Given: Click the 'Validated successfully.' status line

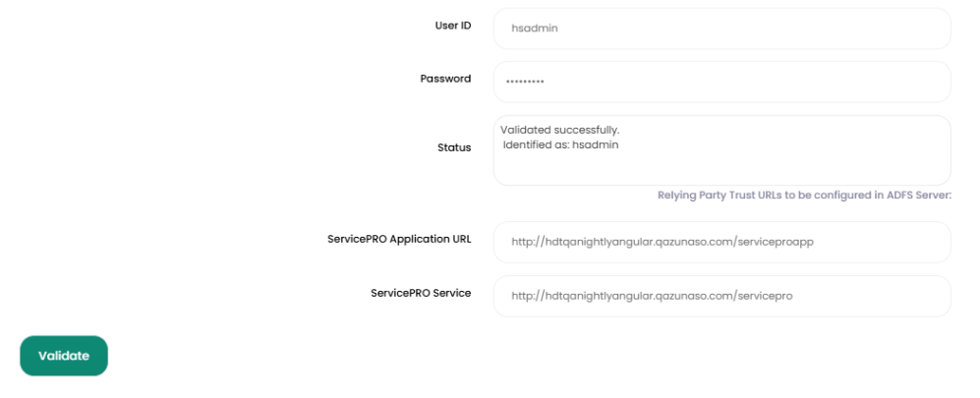Looking at the screenshot, I should [559, 130].
